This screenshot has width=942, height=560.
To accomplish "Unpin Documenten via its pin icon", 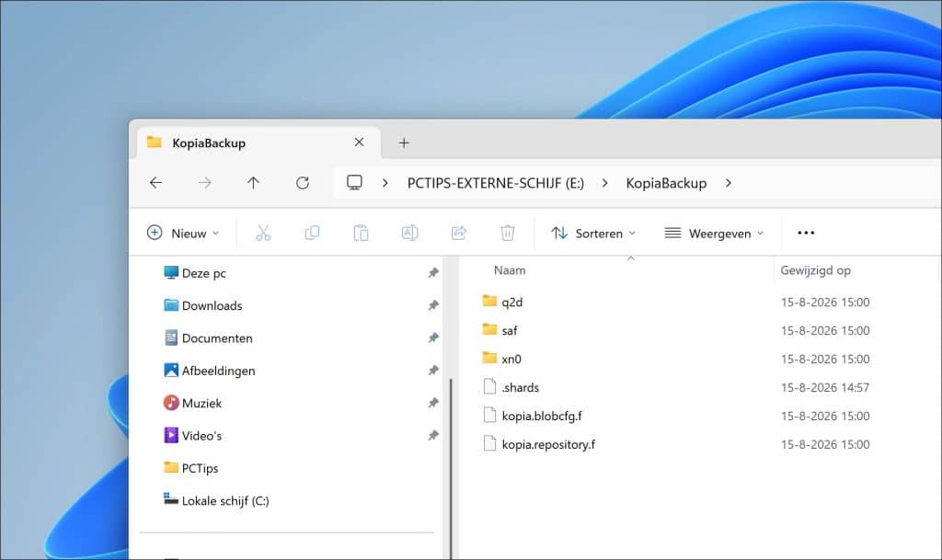I will 433,337.
